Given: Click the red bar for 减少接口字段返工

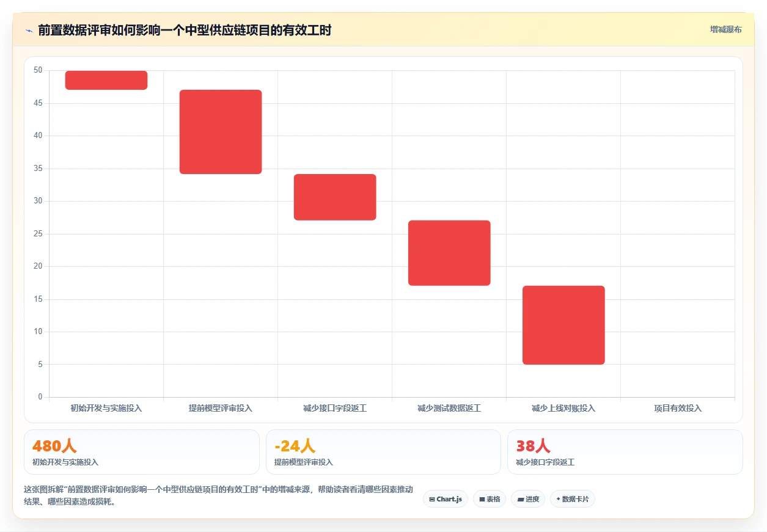Looking at the screenshot, I should pyautogui.click(x=335, y=197).
